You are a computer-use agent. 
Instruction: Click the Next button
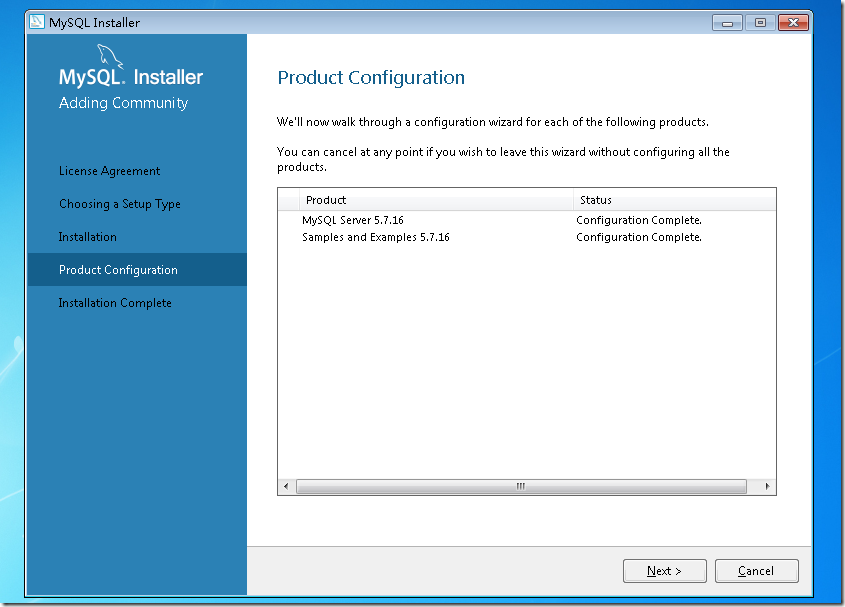664,571
